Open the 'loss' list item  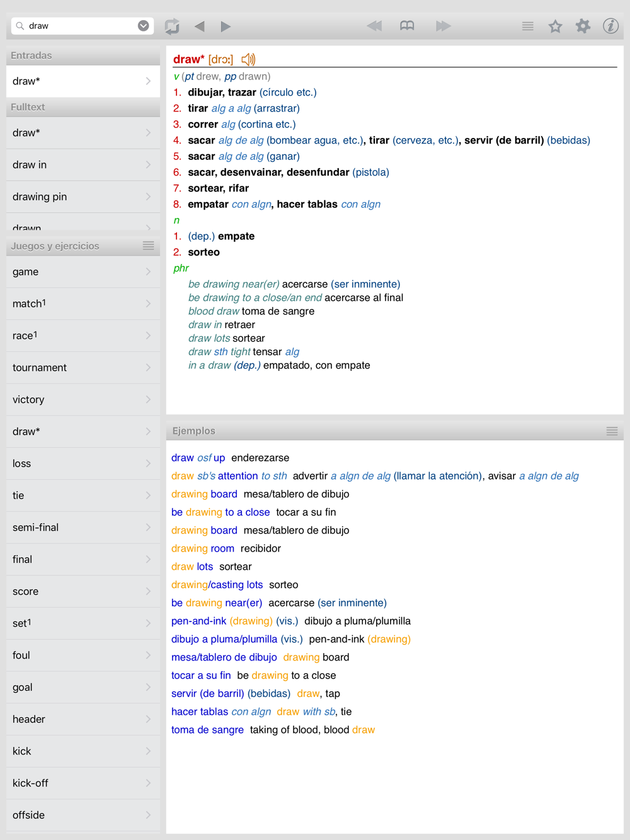click(x=83, y=463)
